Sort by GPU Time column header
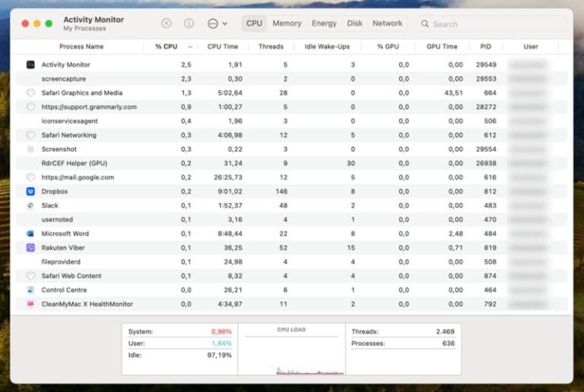The height and width of the screenshot is (392, 584). (x=442, y=46)
